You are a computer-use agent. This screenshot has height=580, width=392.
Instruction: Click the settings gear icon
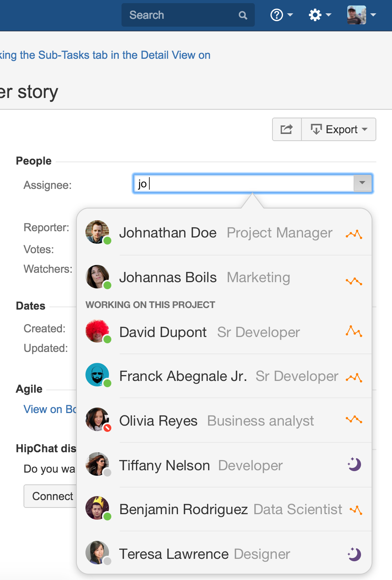316,15
